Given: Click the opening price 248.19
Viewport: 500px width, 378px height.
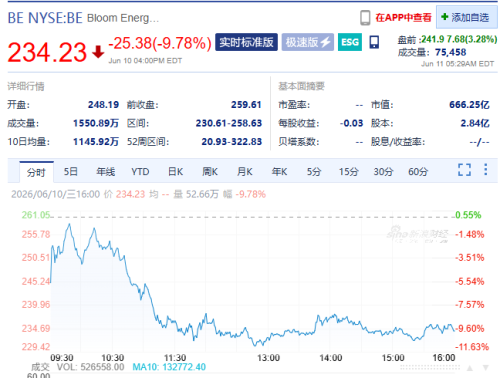Looking at the screenshot, I should [x=103, y=105].
